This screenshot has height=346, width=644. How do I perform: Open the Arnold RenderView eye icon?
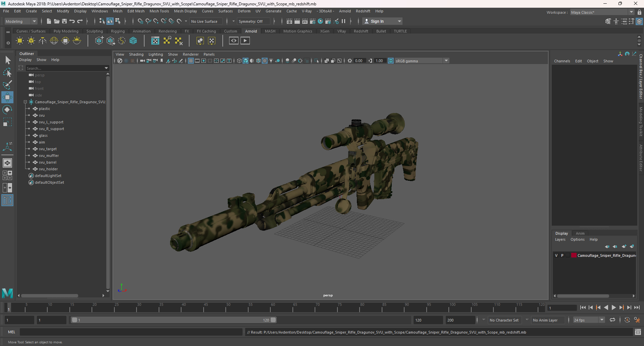pos(234,41)
